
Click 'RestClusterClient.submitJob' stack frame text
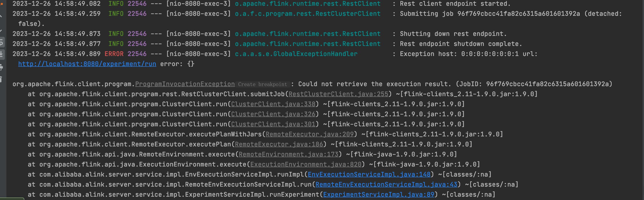pyautogui.click(x=233, y=94)
